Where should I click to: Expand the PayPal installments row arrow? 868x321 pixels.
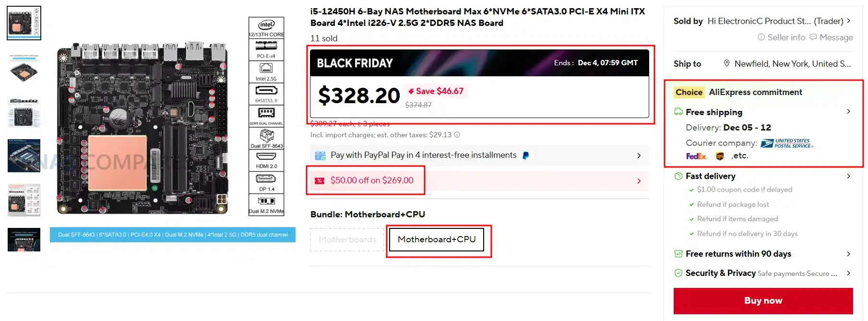point(639,155)
